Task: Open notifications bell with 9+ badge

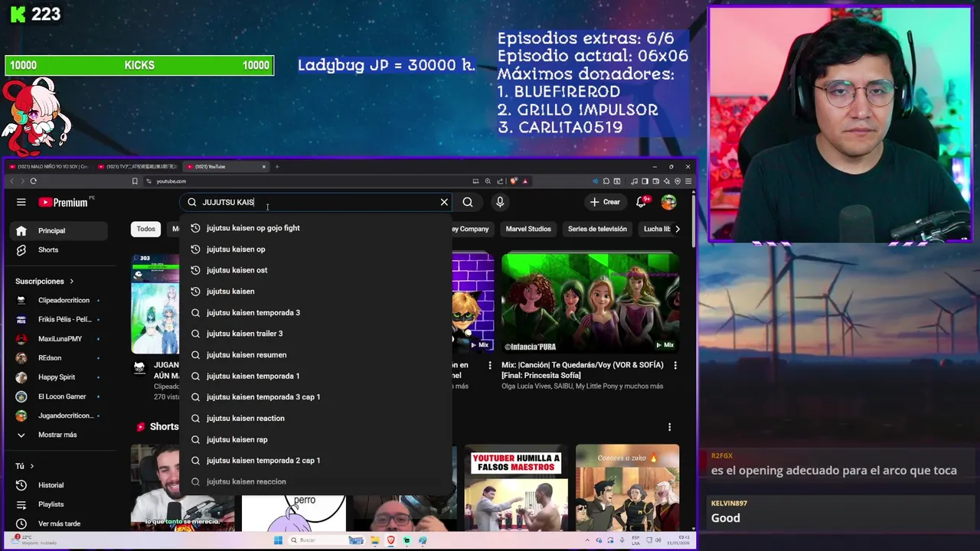Action: 642,202
